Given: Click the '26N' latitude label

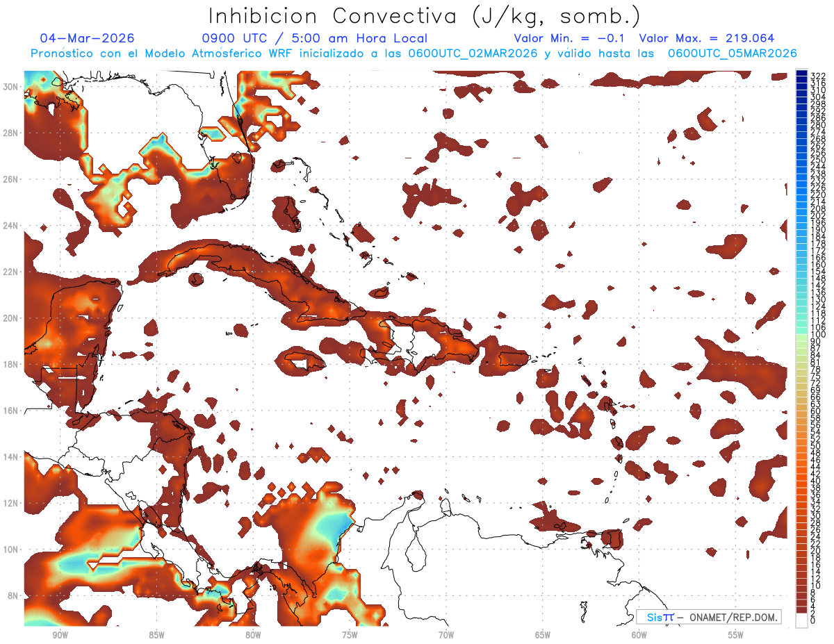Looking at the screenshot, I should pyautogui.click(x=12, y=179).
